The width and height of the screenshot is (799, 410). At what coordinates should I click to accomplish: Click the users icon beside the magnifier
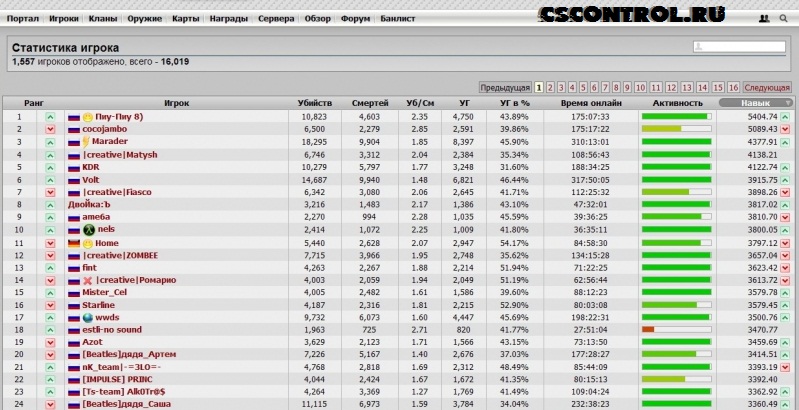pyautogui.click(x=764, y=19)
